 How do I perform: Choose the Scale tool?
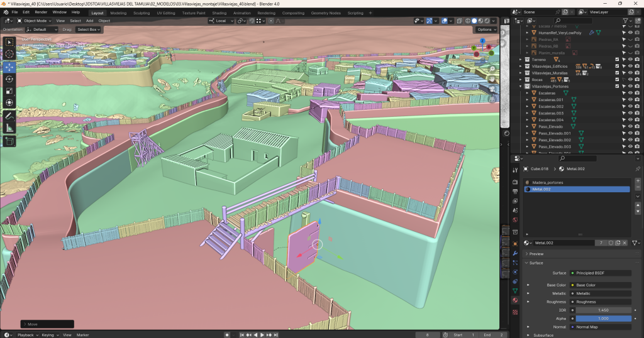point(9,90)
